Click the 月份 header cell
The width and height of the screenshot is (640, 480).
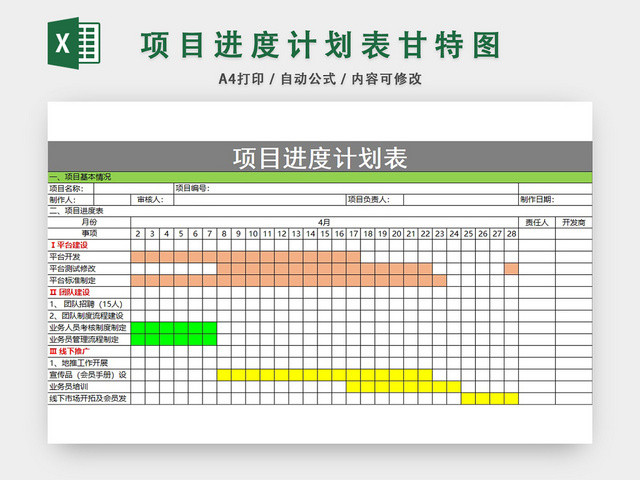tap(89, 222)
